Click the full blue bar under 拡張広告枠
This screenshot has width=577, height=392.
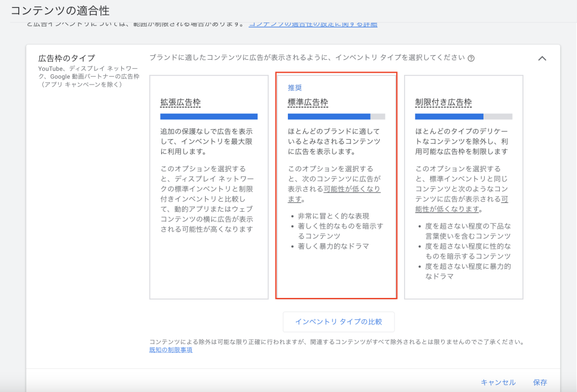208,117
